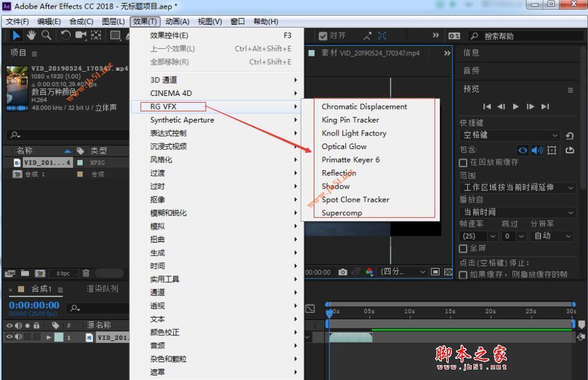Go to last frame in Preview panel
The image size is (588, 380).
tap(545, 106)
